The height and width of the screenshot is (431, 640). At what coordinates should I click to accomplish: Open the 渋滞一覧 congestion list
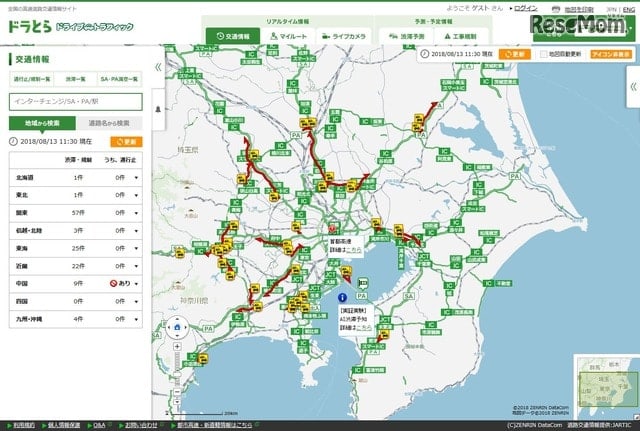(76, 79)
